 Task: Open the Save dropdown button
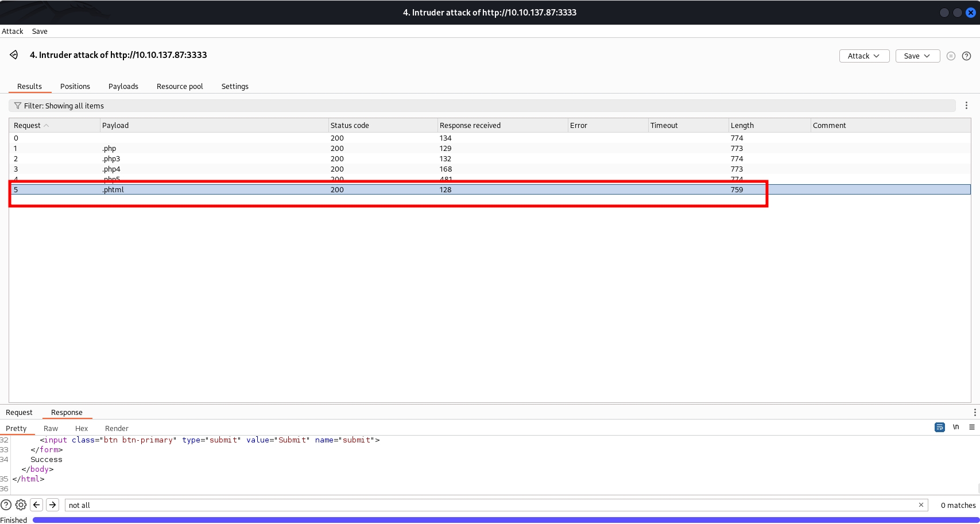tap(917, 56)
